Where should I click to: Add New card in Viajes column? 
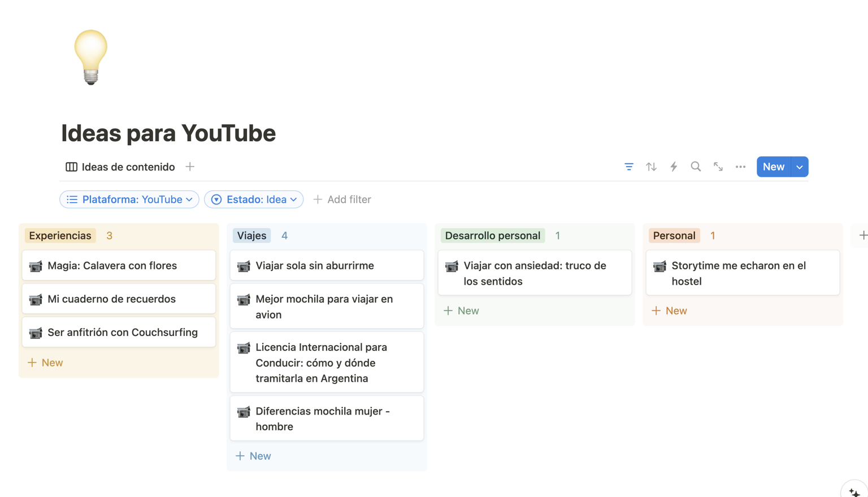point(253,456)
